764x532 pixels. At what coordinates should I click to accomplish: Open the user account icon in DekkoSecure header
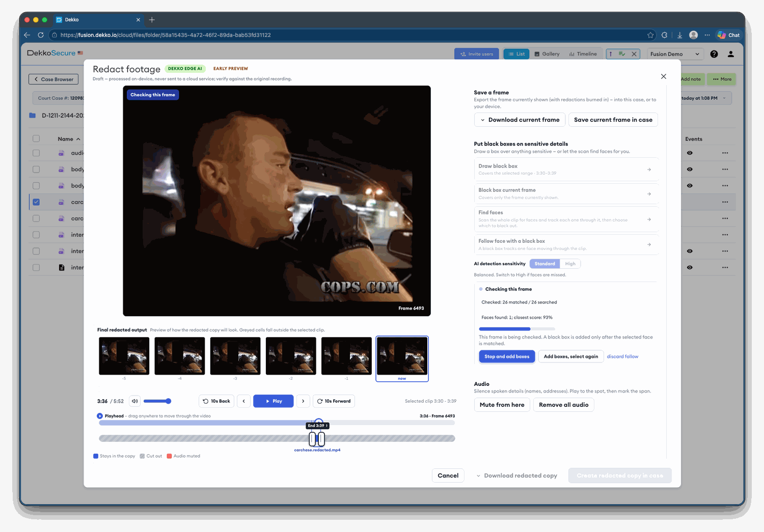click(x=731, y=54)
